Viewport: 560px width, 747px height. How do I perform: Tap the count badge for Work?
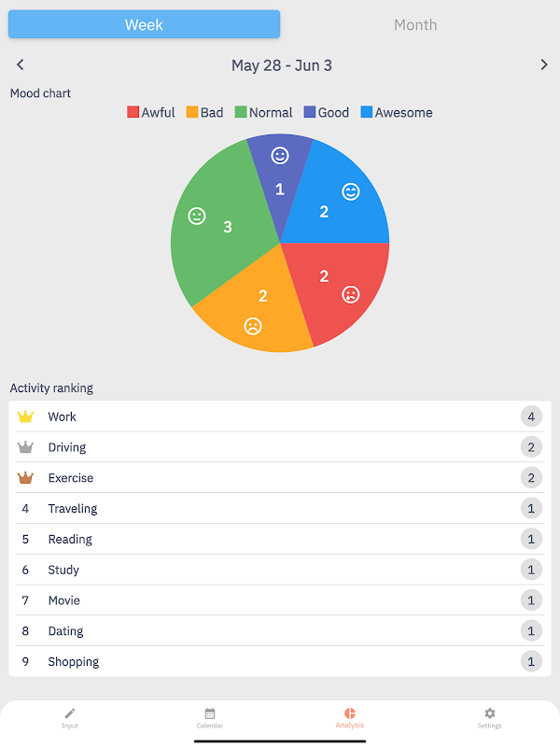531,416
